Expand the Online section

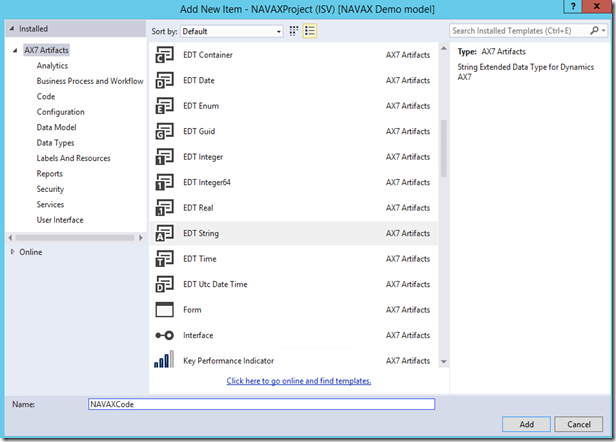tap(12, 252)
